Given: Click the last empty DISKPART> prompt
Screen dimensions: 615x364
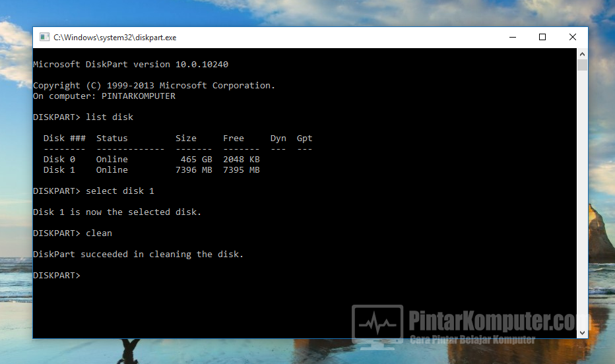Looking at the screenshot, I should (x=57, y=276).
